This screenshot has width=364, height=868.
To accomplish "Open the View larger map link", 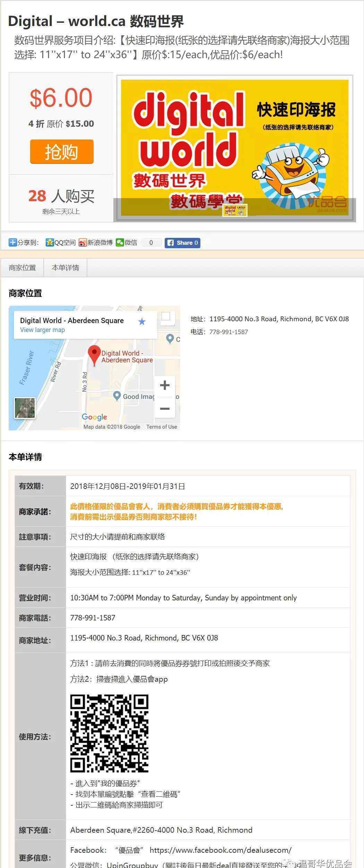I will coord(42,330).
